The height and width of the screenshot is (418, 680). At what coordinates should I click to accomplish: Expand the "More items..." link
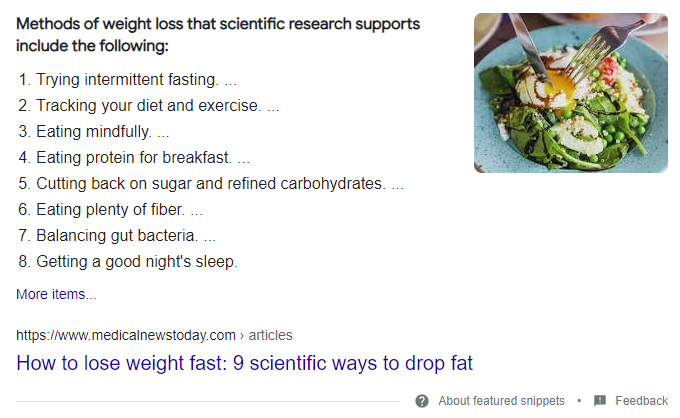point(56,294)
